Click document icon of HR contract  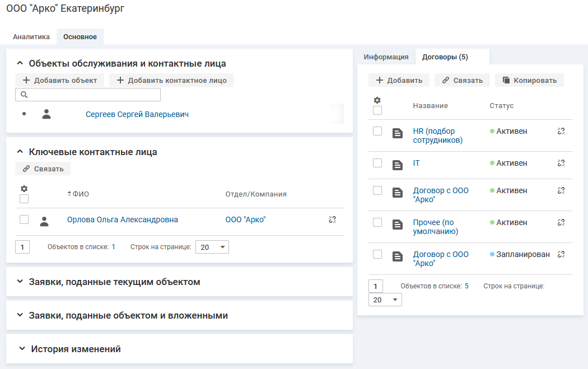398,133
